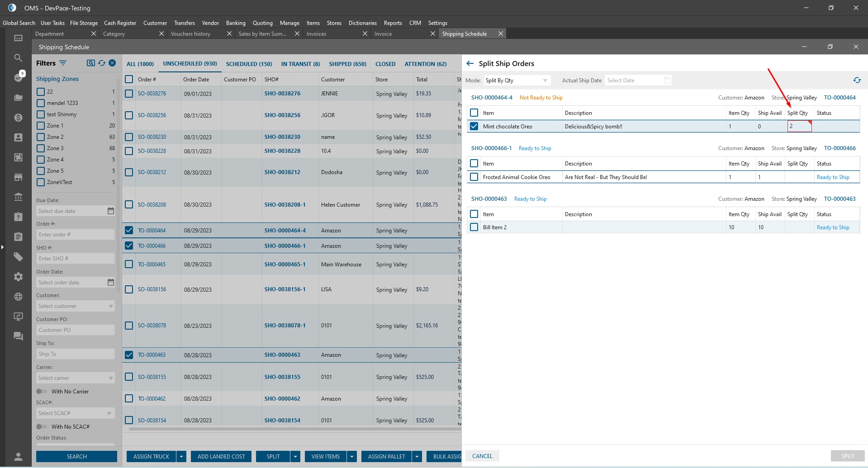Open user tasks icon with badge 9
This screenshot has height=468, width=868.
[18, 77]
